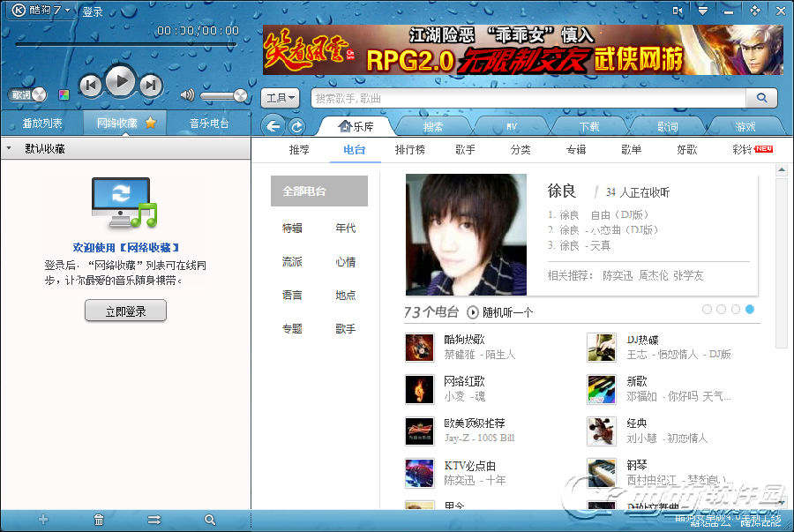Click the trash icon to clear the playlist
The image size is (794, 532).
pyautogui.click(x=98, y=521)
